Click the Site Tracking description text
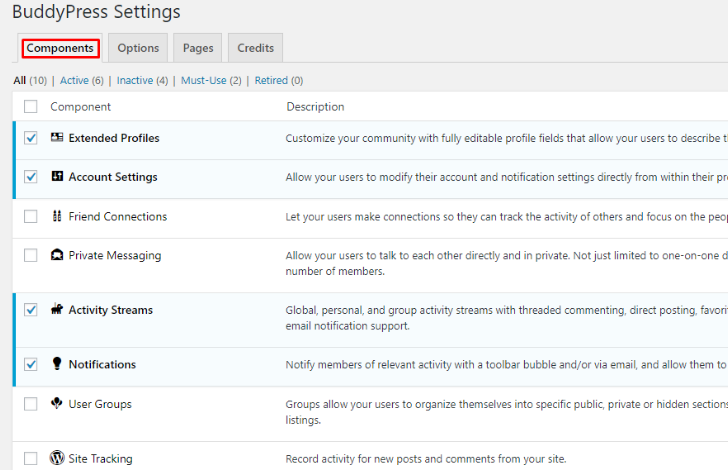This screenshot has height=472, width=728. click(x=426, y=459)
